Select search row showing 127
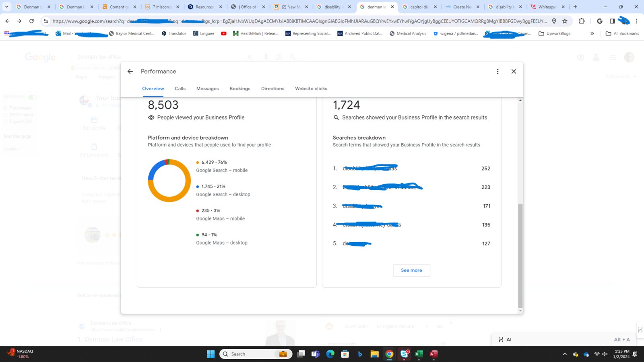The image size is (644, 362). [x=411, y=244]
